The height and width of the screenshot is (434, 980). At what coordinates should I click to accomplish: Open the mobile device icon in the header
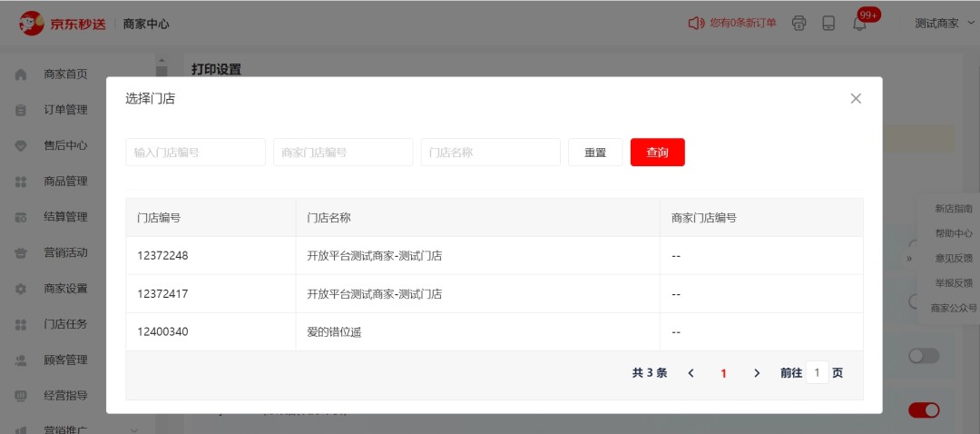coord(828,24)
